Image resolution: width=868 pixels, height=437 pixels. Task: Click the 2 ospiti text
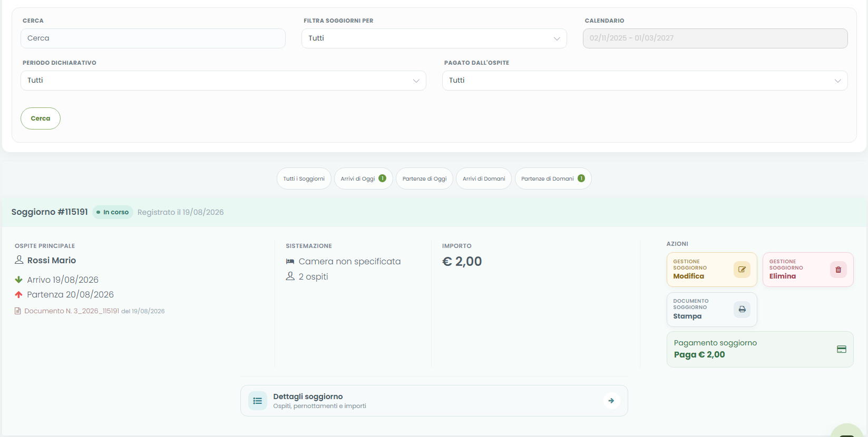coord(314,276)
